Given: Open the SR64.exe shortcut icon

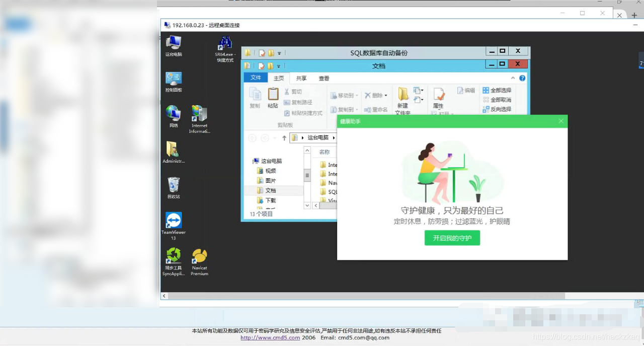Looking at the screenshot, I should pyautogui.click(x=225, y=49).
